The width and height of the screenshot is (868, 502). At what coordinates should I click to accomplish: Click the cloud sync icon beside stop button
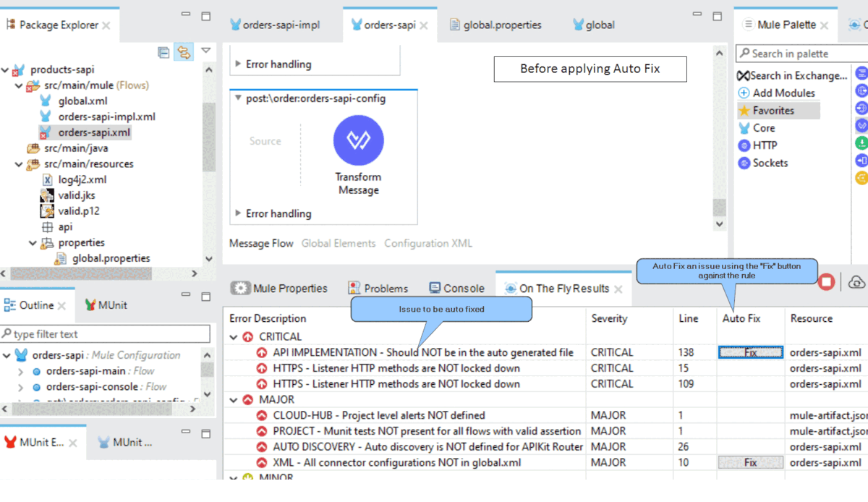[856, 283]
